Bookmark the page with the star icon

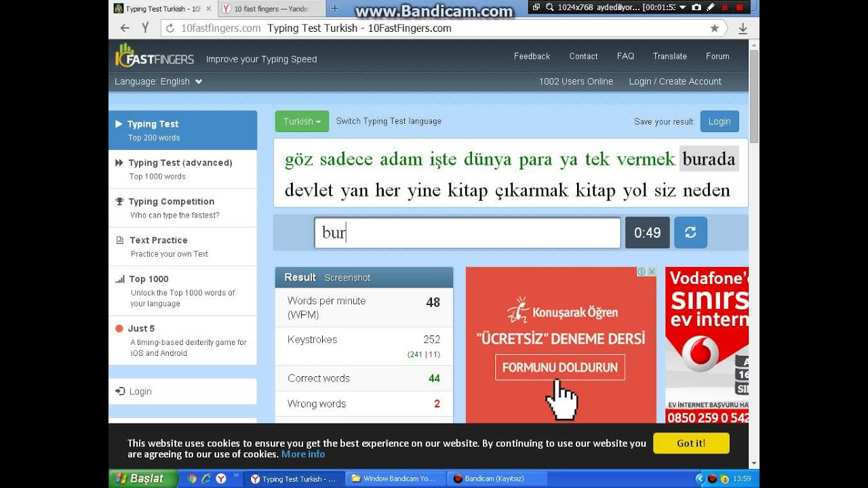click(x=714, y=28)
